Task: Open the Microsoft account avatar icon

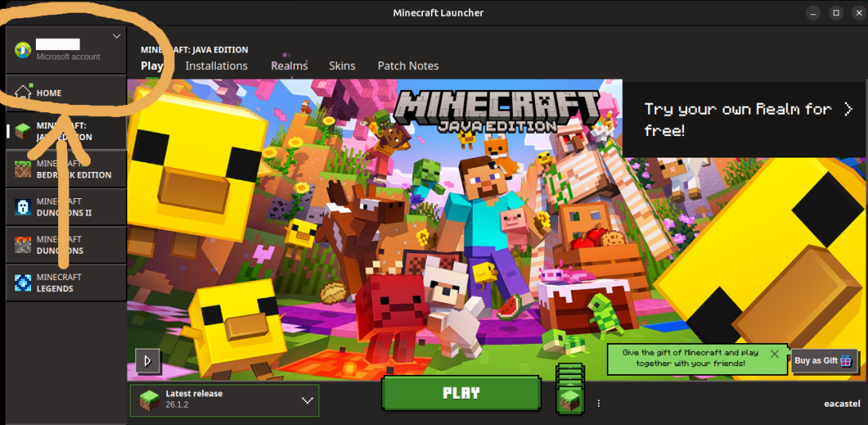Action: pyautogui.click(x=23, y=50)
